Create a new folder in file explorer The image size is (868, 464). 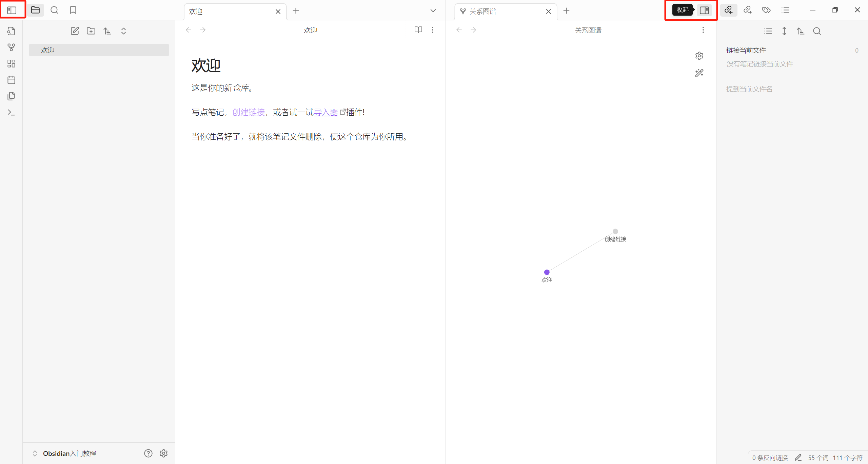pos(91,31)
